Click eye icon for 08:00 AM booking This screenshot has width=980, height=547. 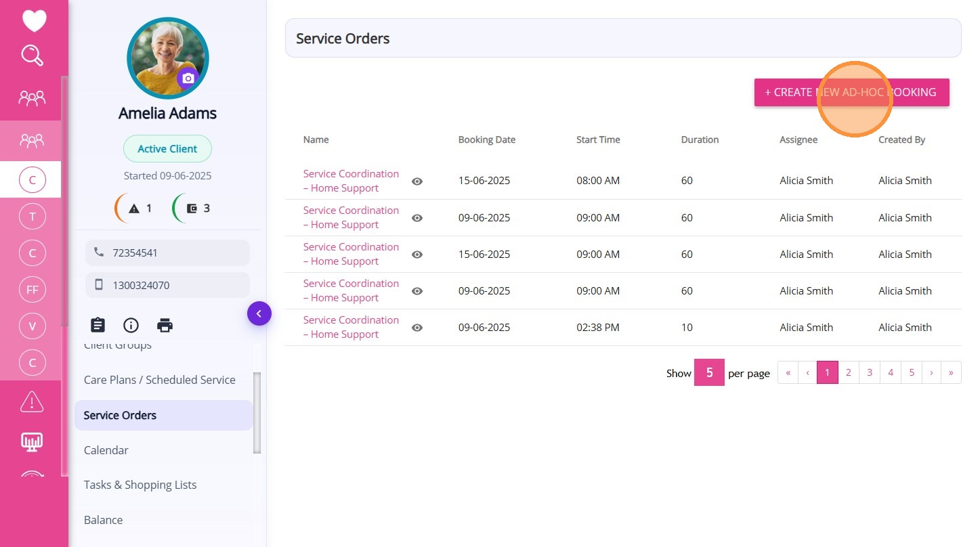[x=417, y=181]
